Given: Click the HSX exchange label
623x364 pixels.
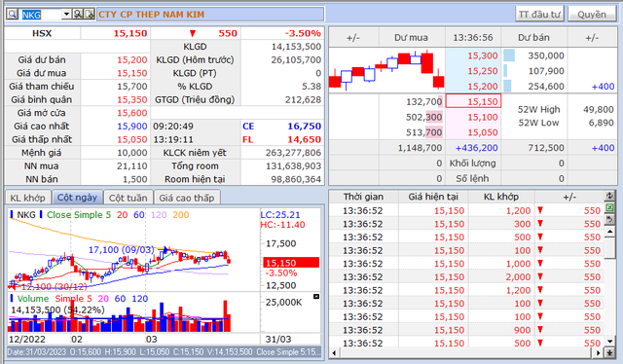Looking at the screenshot, I should click(x=42, y=33).
